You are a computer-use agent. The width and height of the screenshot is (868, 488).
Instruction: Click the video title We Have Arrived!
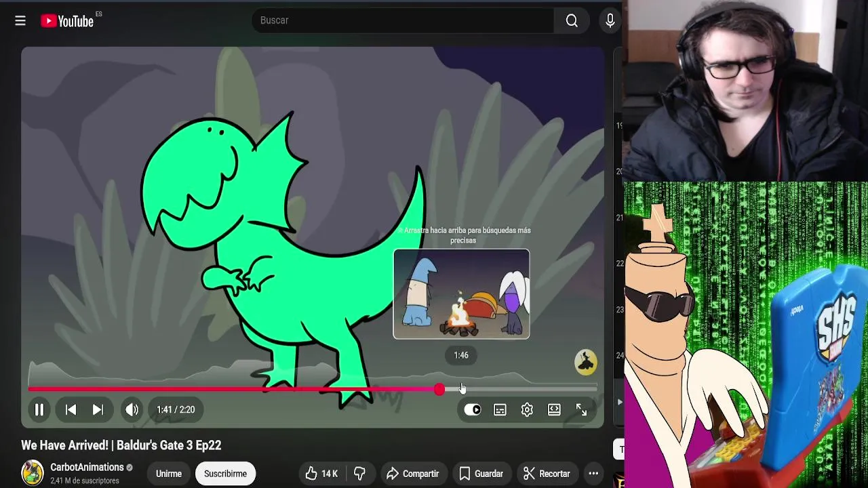click(121, 445)
